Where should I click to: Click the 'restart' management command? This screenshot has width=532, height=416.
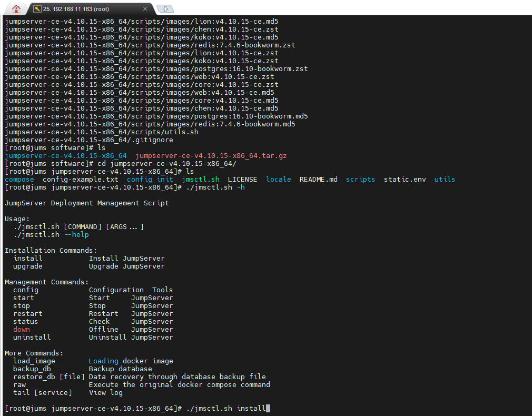(x=28, y=314)
